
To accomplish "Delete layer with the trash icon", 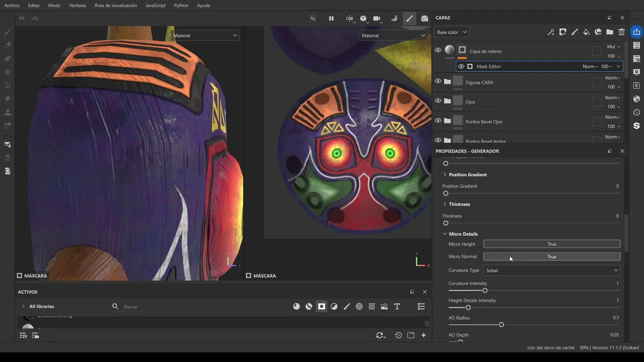I will (621, 32).
